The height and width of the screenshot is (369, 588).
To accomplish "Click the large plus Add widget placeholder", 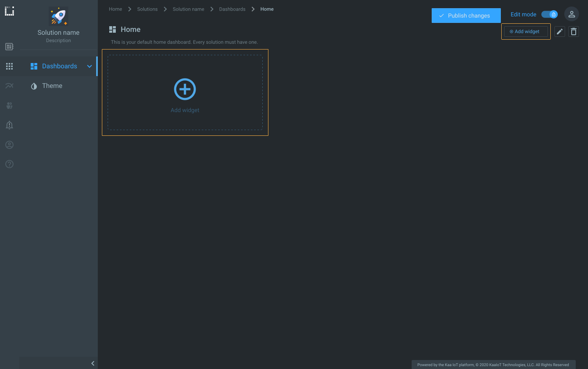I will click(185, 90).
